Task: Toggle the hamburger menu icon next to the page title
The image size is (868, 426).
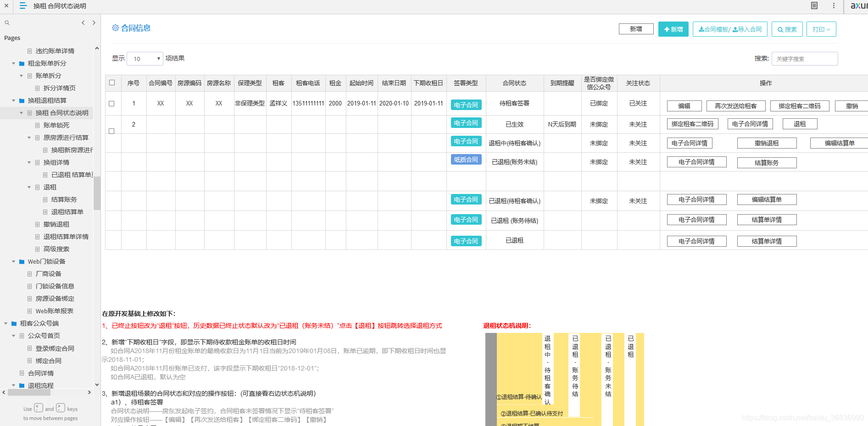Action: [23, 6]
